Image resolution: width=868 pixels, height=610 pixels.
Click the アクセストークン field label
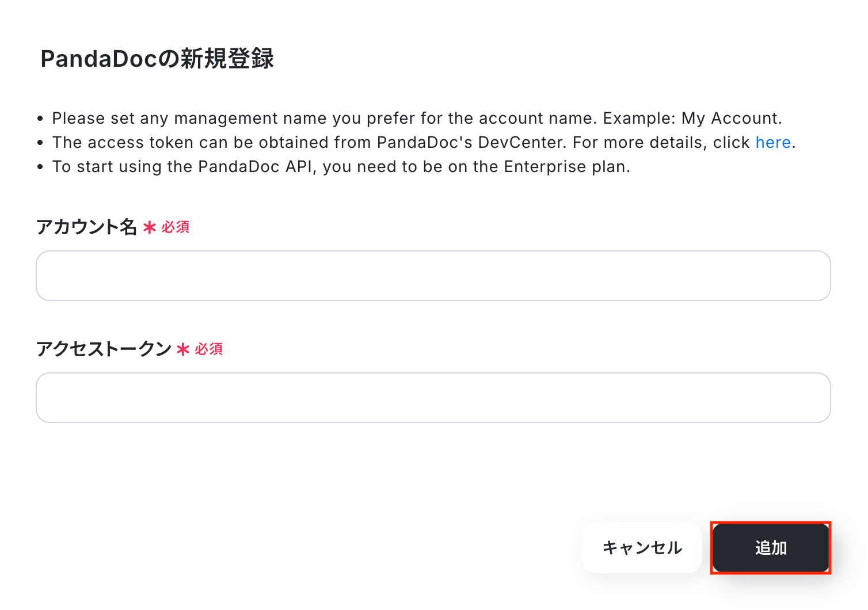point(104,349)
